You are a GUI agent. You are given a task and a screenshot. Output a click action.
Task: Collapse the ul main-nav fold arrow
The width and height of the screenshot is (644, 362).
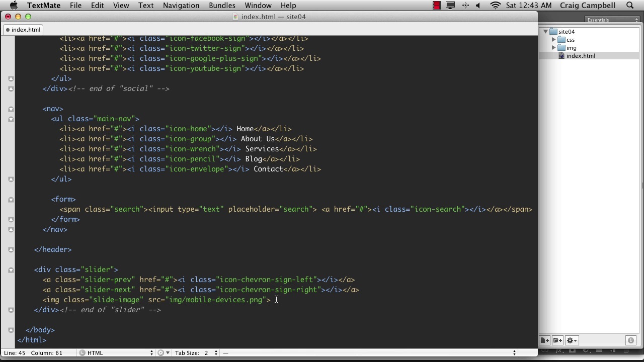coord(11,119)
